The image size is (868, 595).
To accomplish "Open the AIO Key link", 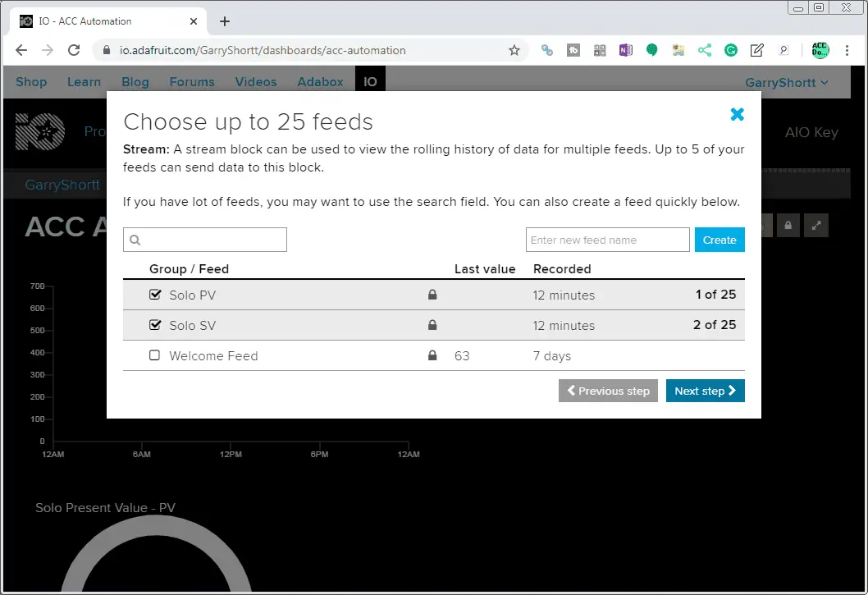I will click(811, 132).
